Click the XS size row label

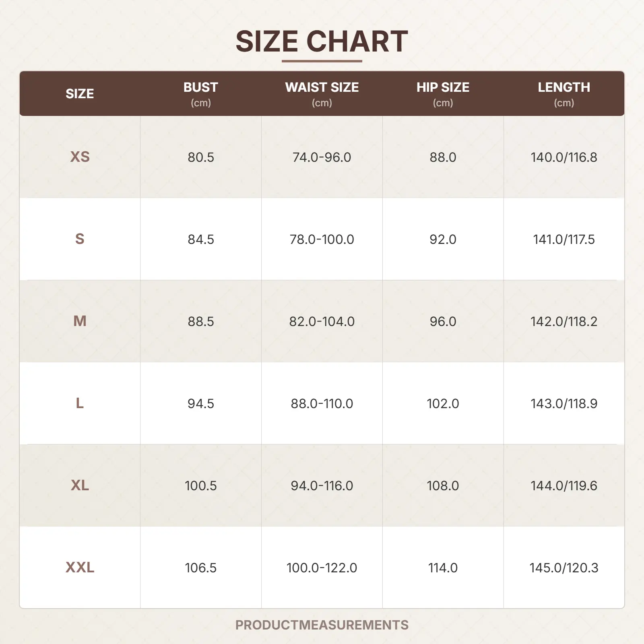point(80,157)
